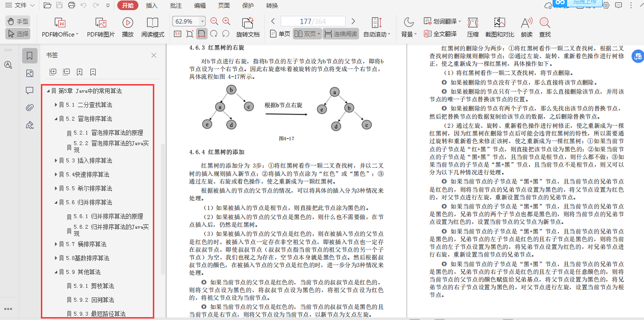Click the fit width icon

point(202,34)
